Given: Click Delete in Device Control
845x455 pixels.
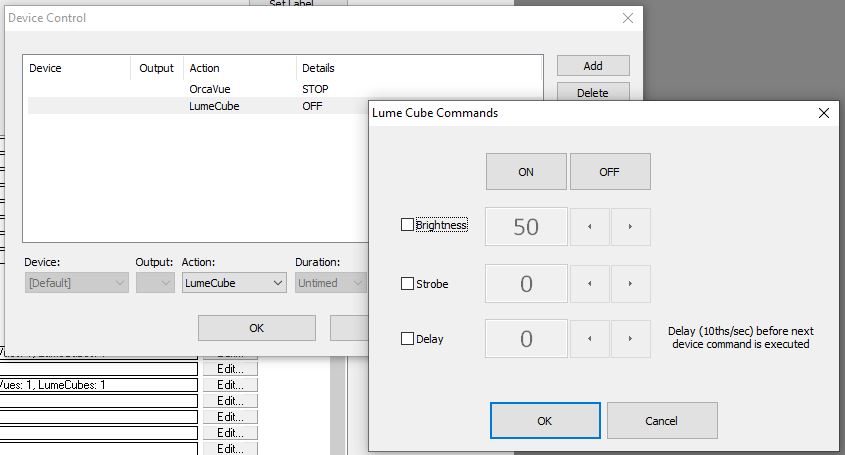Looking at the screenshot, I should pyautogui.click(x=593, y=92).
